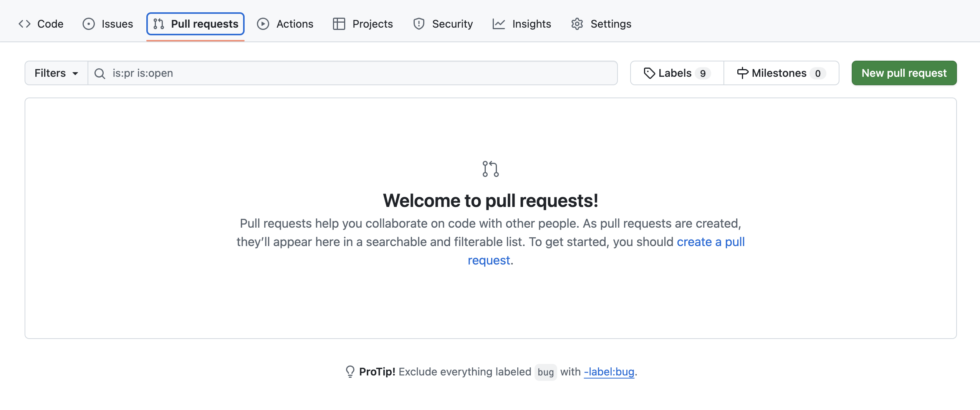Click the search magnifier in filter bar

pos(99,73)
